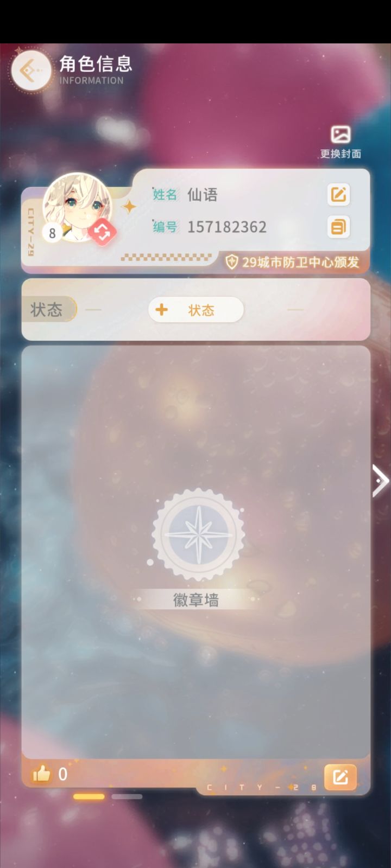Add a status with the + 状态 button

195,310
